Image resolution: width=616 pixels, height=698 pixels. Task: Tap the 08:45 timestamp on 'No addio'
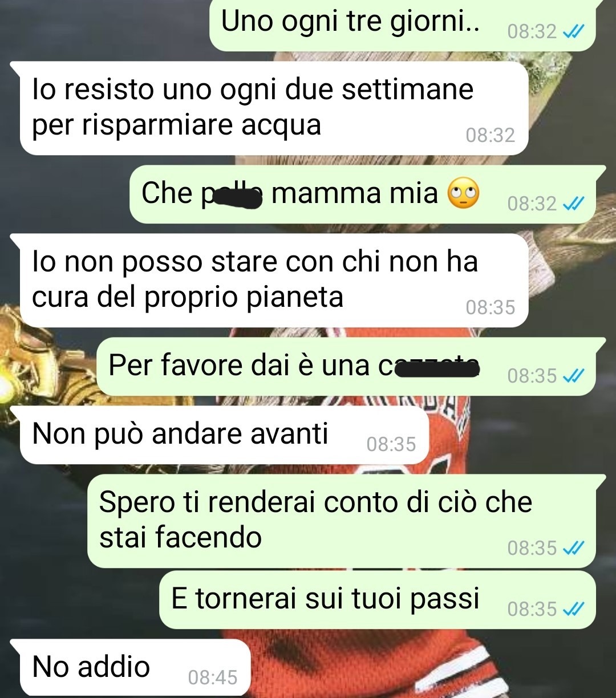coord(212,677)
